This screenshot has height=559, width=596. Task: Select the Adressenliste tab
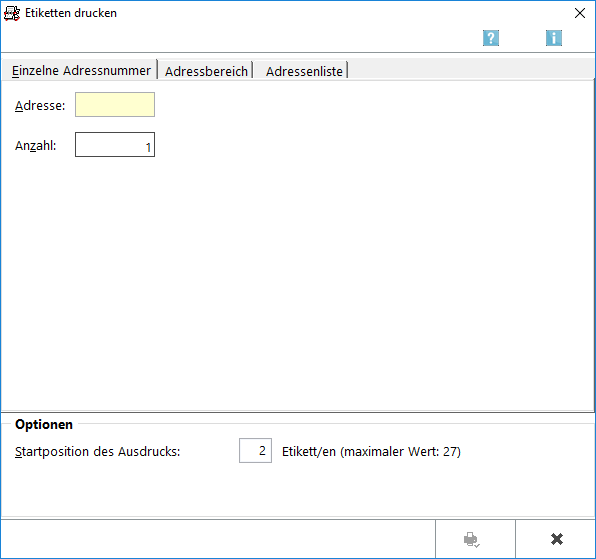[x=304, y=71]
